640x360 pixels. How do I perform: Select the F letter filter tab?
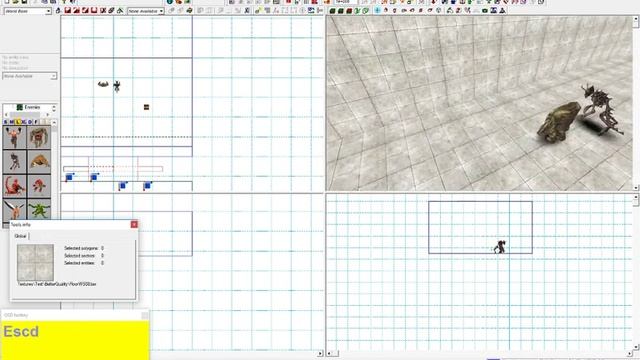click(36, 122)
